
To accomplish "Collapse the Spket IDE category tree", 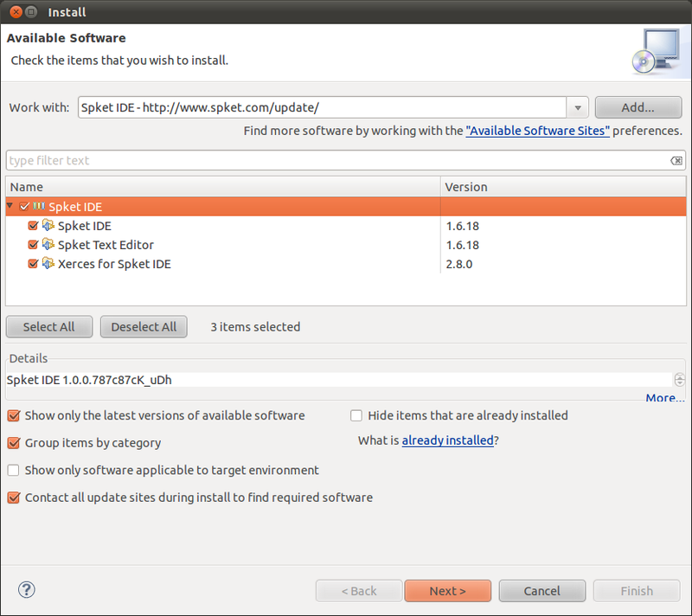I will [10, 206].
